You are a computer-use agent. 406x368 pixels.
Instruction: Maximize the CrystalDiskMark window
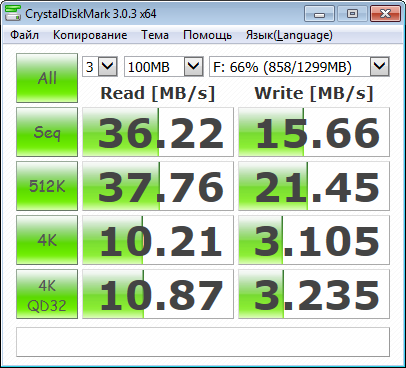point(352,14)
